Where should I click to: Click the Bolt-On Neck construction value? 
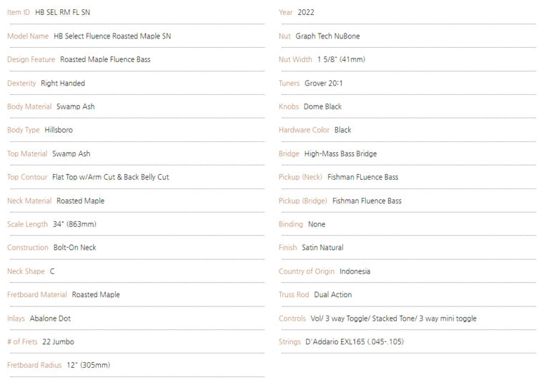(74, 248)
